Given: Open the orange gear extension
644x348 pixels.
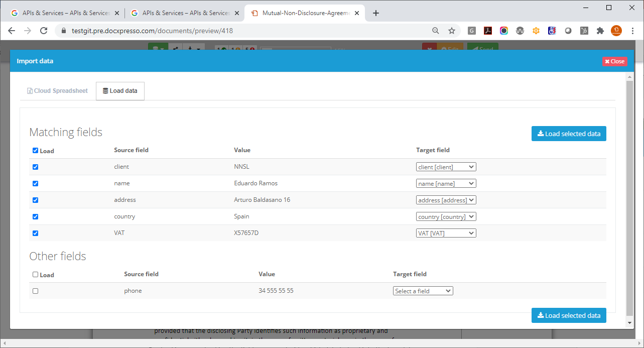Looking at the screenshot, I should 536,31.
